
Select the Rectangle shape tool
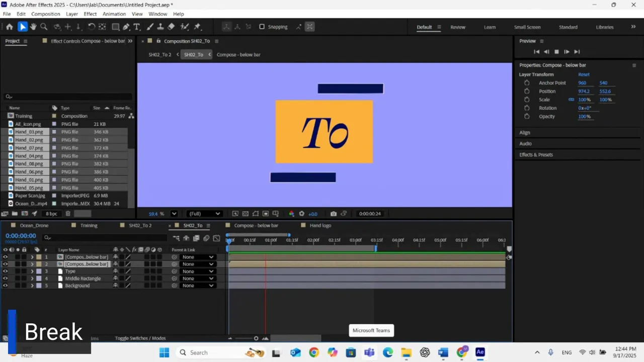point(115,27)
